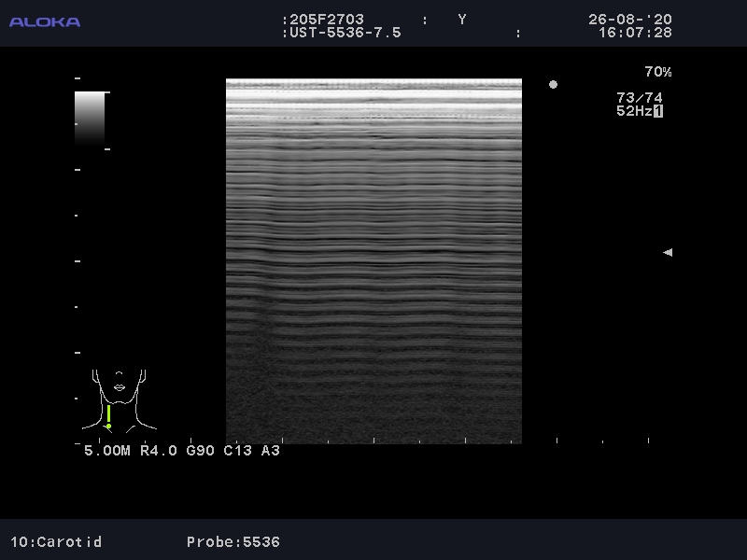Click the Probe:5536 label
The width and height of the screenshot is (747, 560).
(x=233, y=541)
